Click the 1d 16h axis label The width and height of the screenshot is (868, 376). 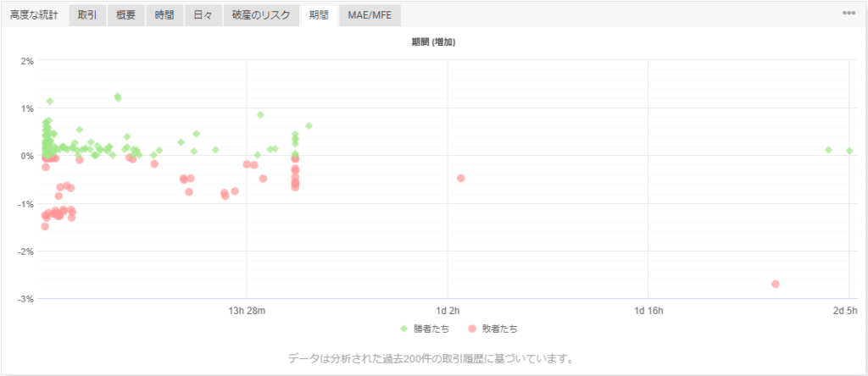(x=648, y=310)
